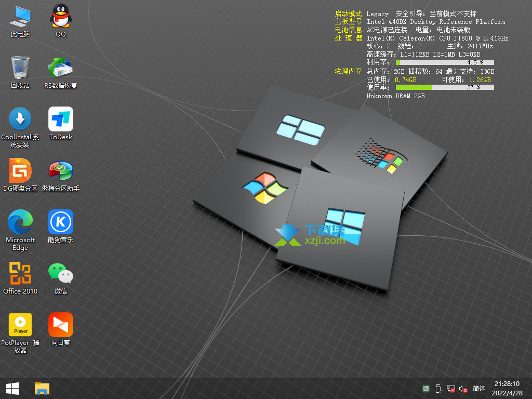Open the Windows Start menu
532x399 pixels.
pos(12,389)
